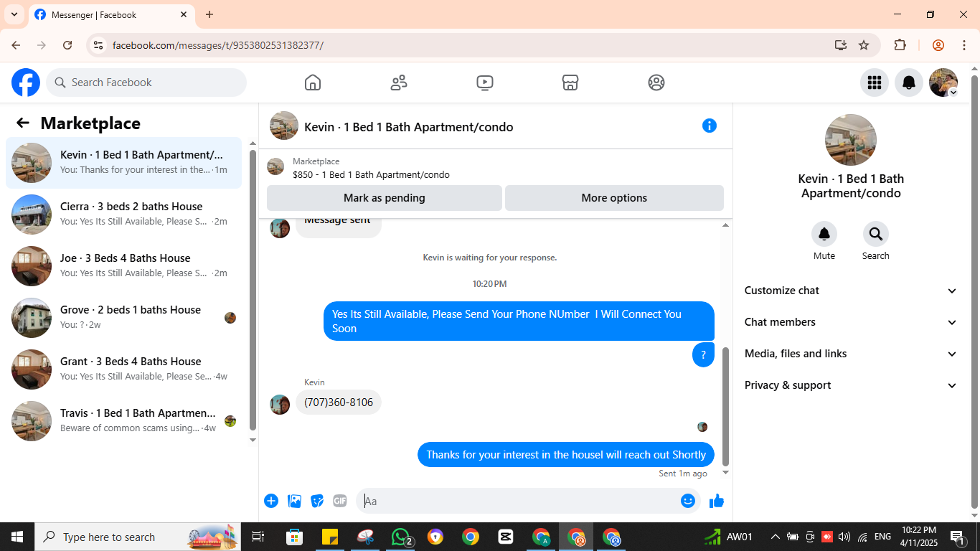Choose a GIF from the composer

click(340, 501)
